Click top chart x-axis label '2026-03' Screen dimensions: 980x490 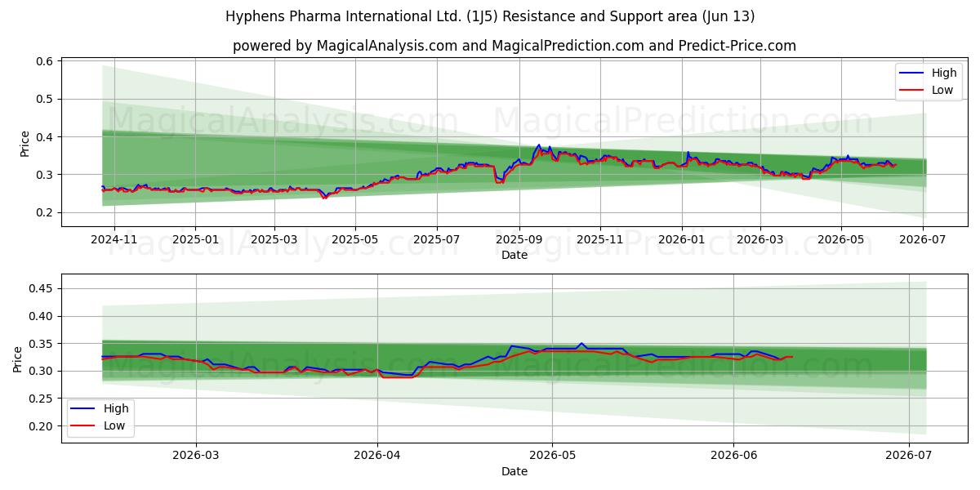[x=760, y=241]
